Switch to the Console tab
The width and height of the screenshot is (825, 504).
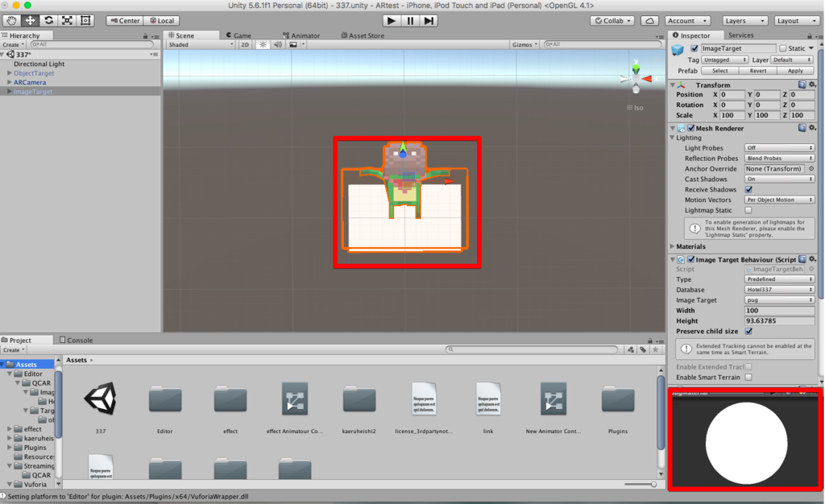pos(77,340)
